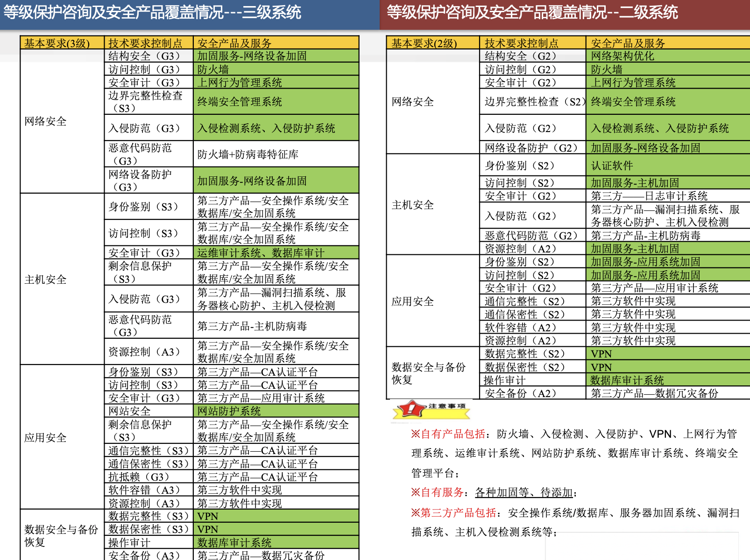Image resolution: width=750 pixels, height=560 pixels.
Task: Click 网络架构优化 cell
Action: point(668,56)
